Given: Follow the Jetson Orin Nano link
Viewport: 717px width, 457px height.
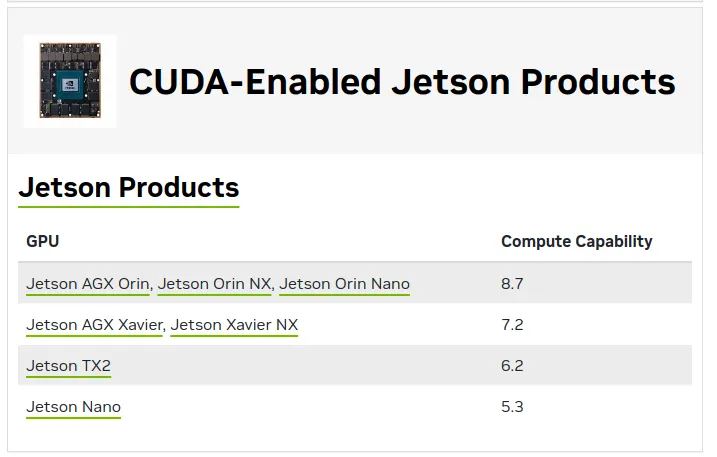Looking at the screenshot, I should pyautogui.click(x=344, y=284).
